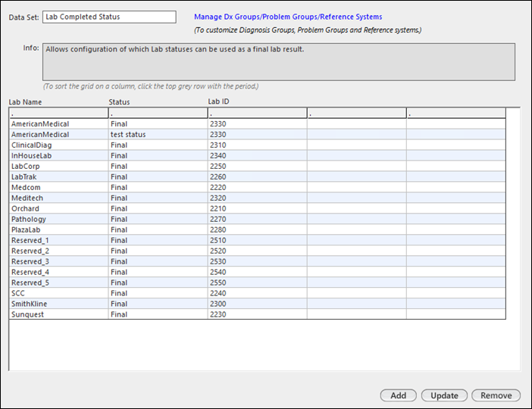Click Final status in SCC row
532x409 pixels.
point(158,293)
